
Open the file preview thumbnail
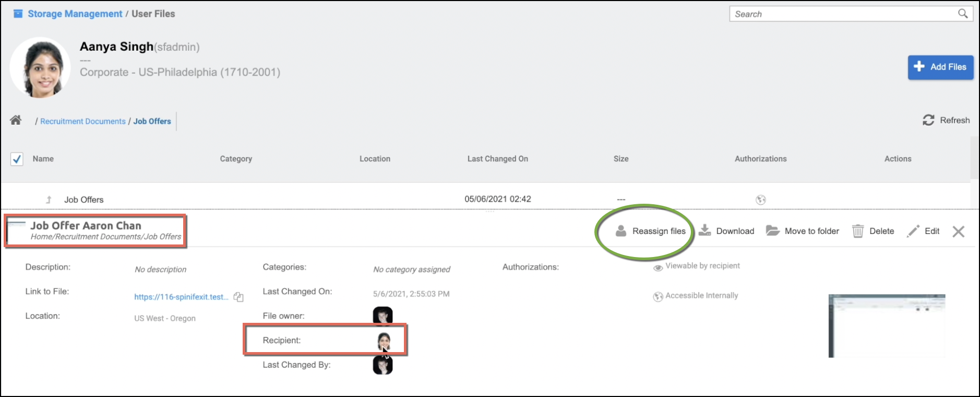pos(887,326)
